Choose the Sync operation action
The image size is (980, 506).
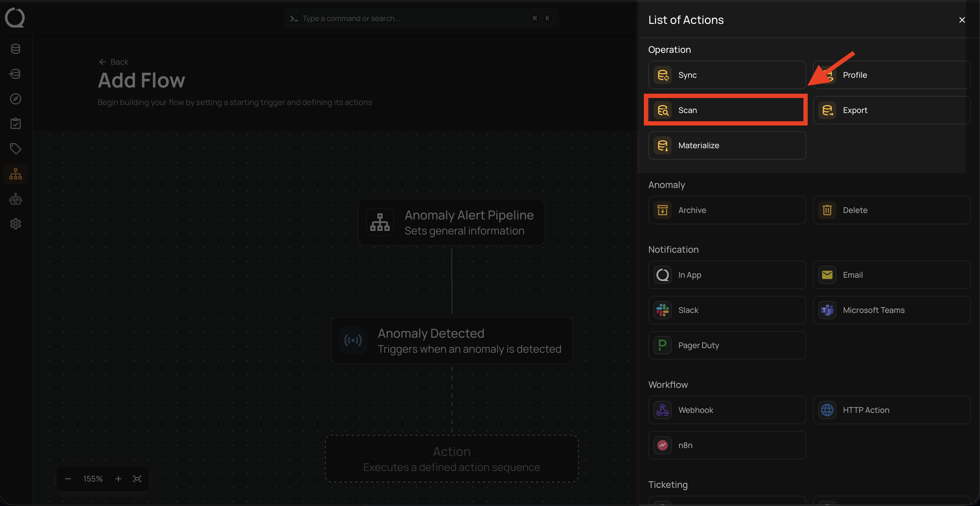pyautogui.click(x=727, y=75)
